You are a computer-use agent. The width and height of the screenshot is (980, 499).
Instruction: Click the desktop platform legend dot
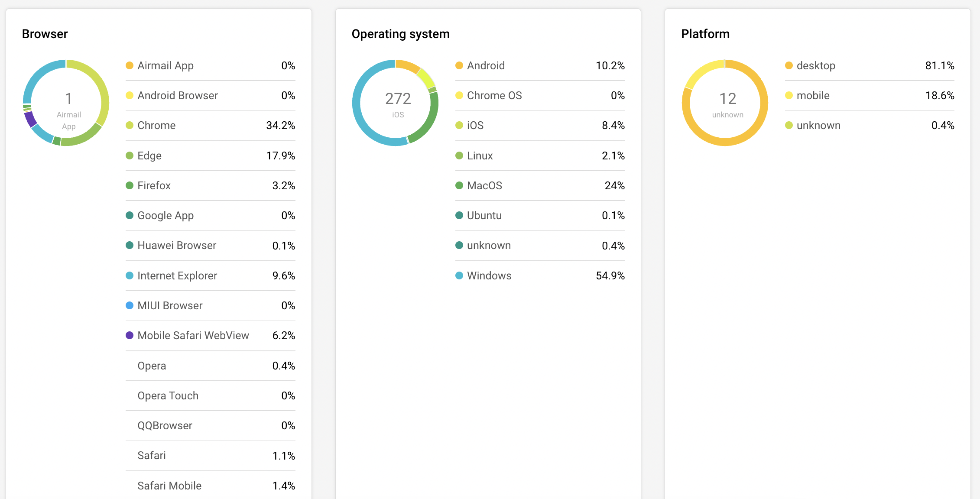point(789,65)
